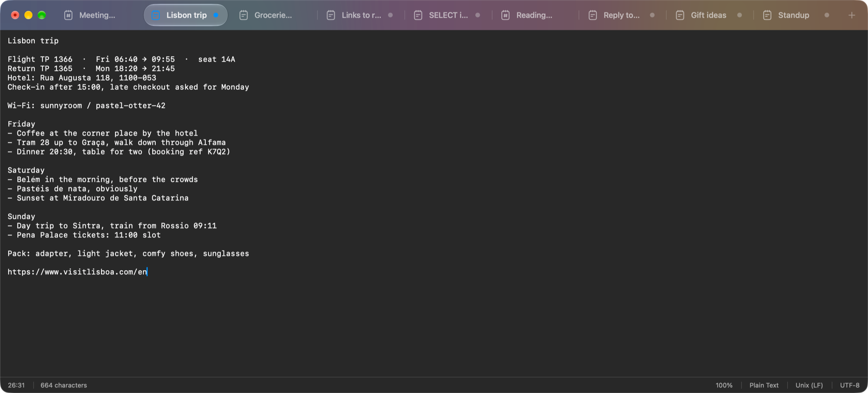Image resolution: width=868 pixels, height=393 pixels.
Task: Open the 100% zoom level menu
Action: click(x=724, y=385)
